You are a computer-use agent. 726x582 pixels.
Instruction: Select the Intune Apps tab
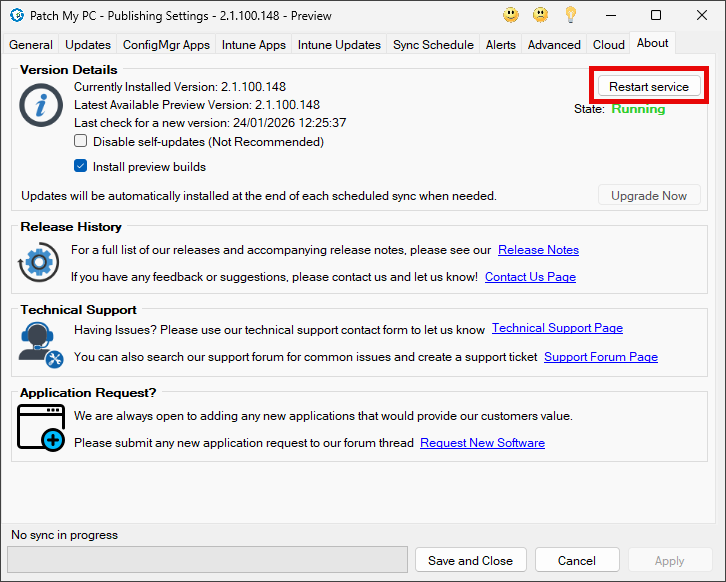tap(254, 44)
